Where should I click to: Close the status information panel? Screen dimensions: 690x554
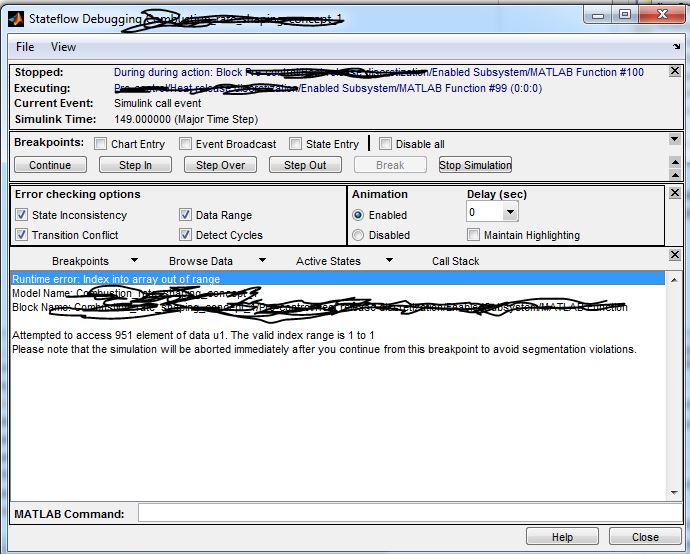click(x=674, y=72)
